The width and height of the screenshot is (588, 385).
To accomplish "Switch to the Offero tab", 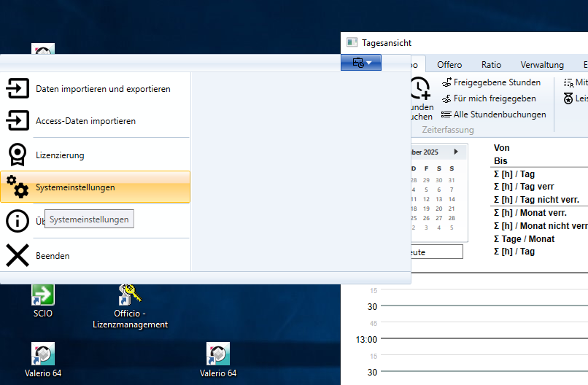I will pos(449,65).
